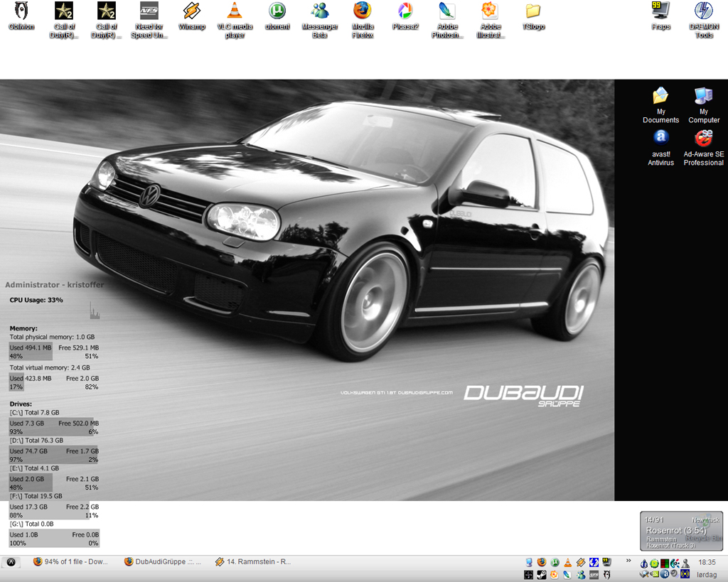Click 'Administrator - kristoffer' heading text
The height and width of the screenshot is (582, 728).
[x=54, y=284]
